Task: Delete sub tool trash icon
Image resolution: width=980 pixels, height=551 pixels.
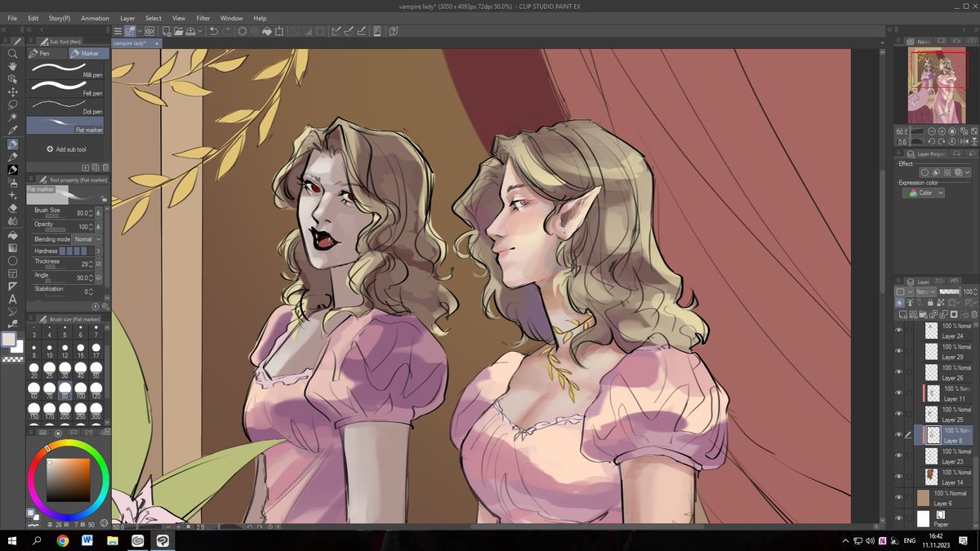Action: click(106, 167)
